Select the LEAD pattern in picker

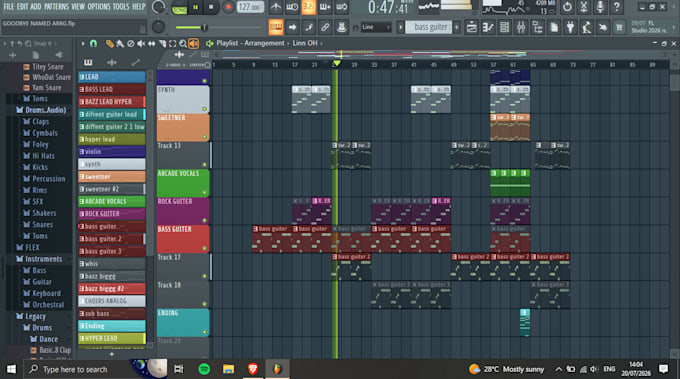pyautogui.click(x=111, y=77)
